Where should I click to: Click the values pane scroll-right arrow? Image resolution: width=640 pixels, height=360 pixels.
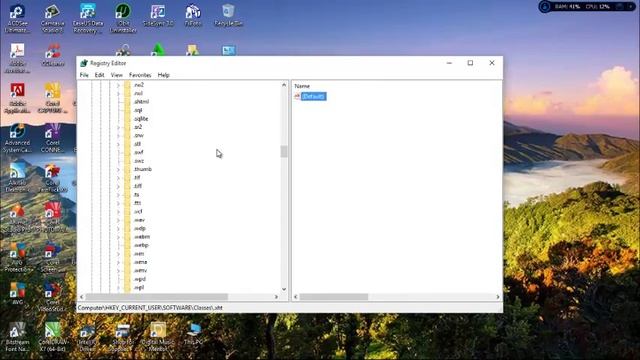(x=498, y=297)
